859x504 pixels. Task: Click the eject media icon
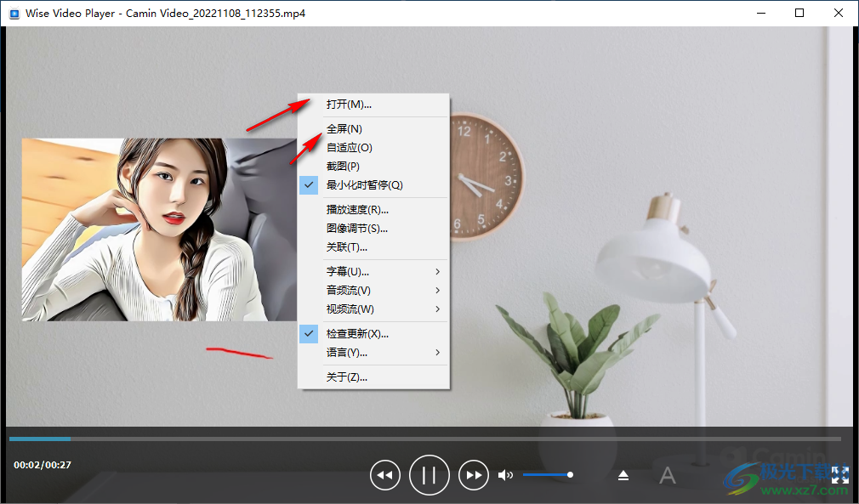pos(623,474)
